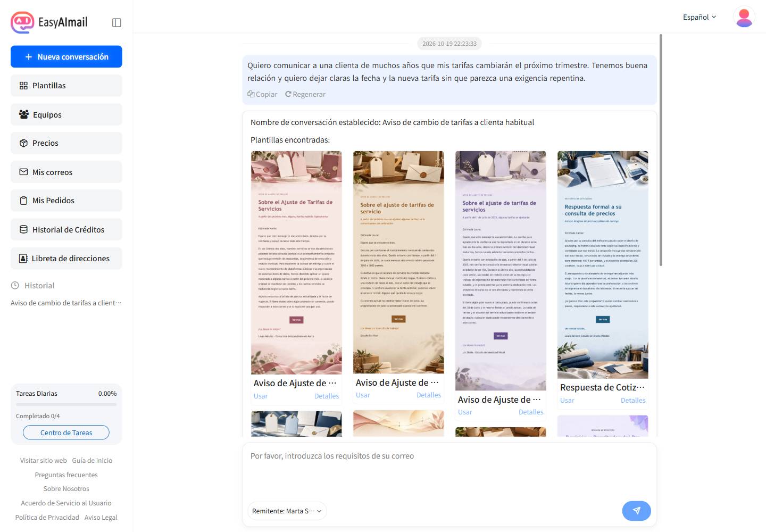Screen dimensions: 766x532
Task: Click the Tareas Diarias progress bar
Action: click(x=66, y=404)
